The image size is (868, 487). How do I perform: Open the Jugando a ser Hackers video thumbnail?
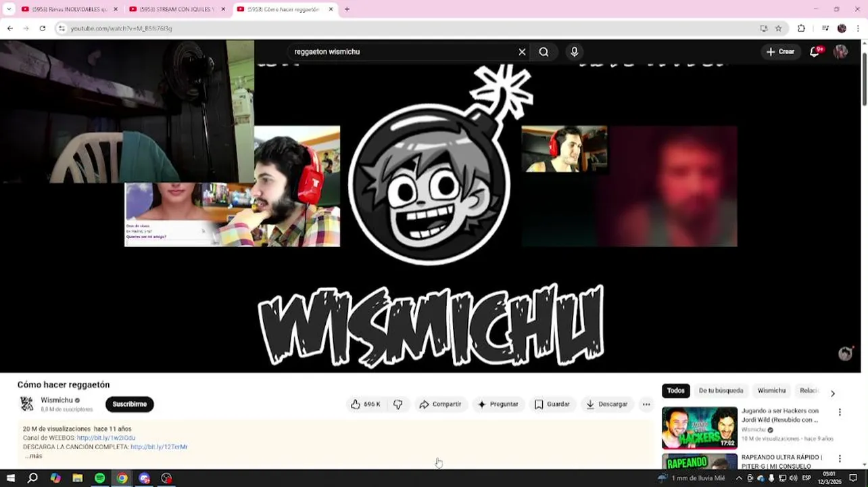(x=700, y=427)
